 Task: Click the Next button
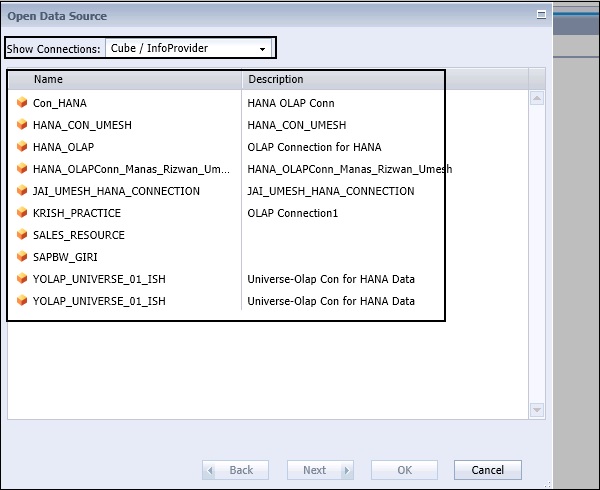(x=320, y=470)
